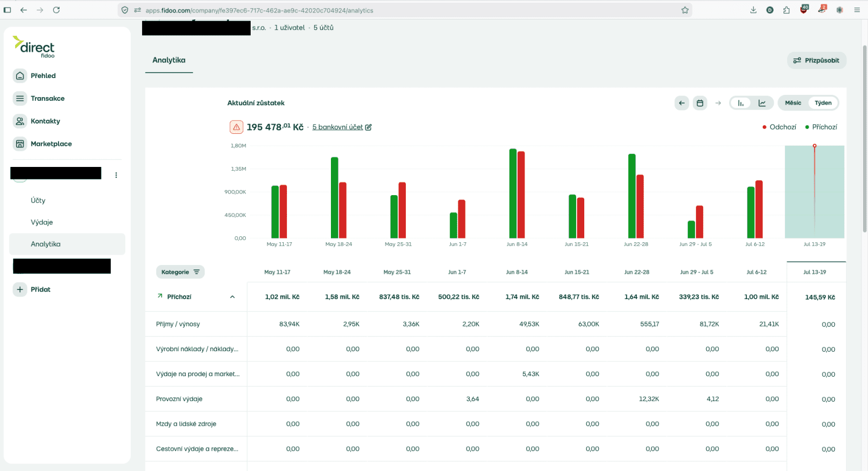Go to Transakce in sidebar

point(48,99)
